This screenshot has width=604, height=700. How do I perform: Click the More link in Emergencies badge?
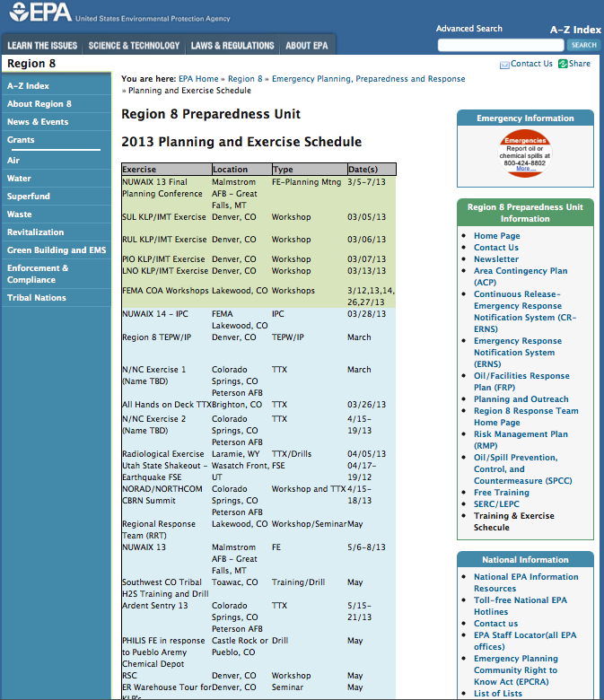point(525,169)
